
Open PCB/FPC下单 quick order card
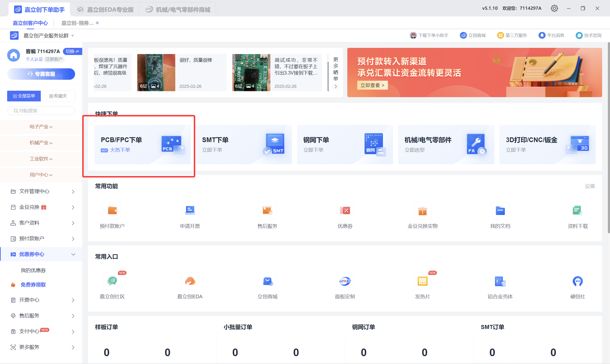[143, 145]
